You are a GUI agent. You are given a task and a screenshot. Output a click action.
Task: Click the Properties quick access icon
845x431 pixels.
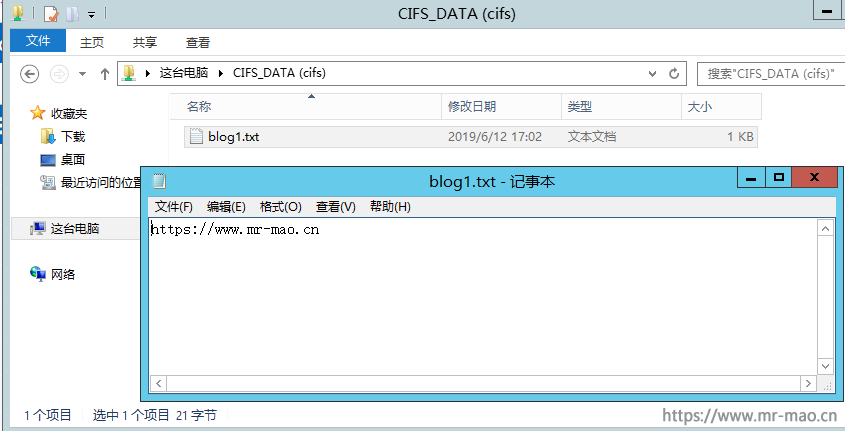51,13
